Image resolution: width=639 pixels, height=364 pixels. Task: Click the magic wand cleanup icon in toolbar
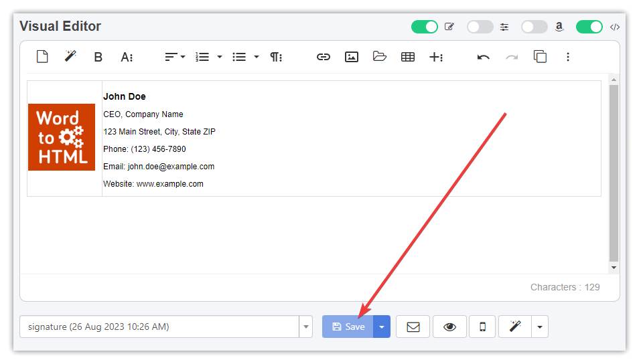point(70,56)
